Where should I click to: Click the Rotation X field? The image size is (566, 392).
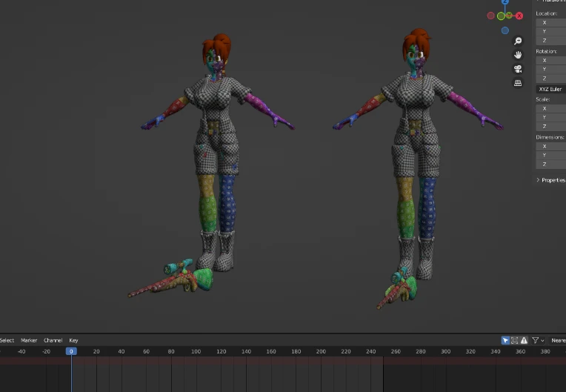(x=551, y=60)
